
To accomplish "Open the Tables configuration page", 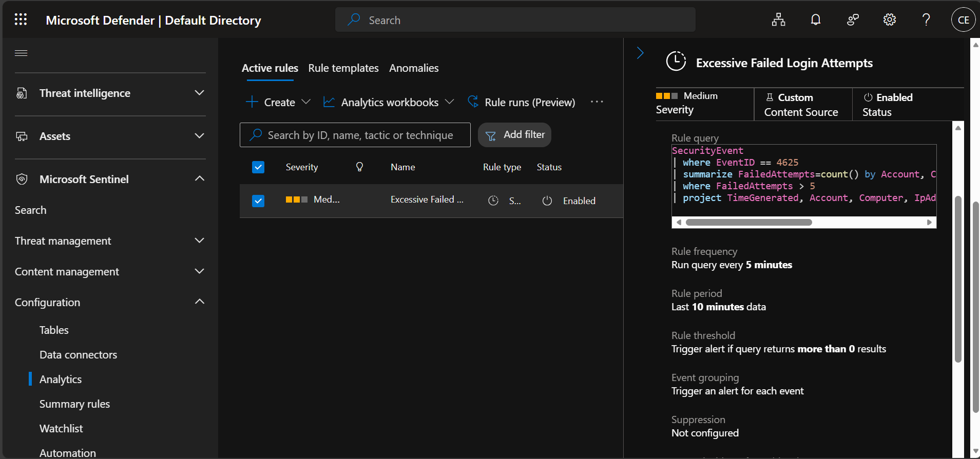I will click(54, 330).
